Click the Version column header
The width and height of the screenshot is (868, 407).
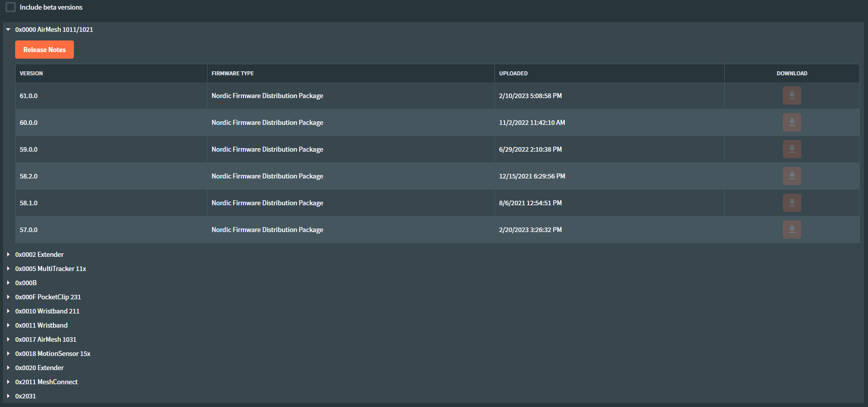pyautogui.click(x=31, y=73)
